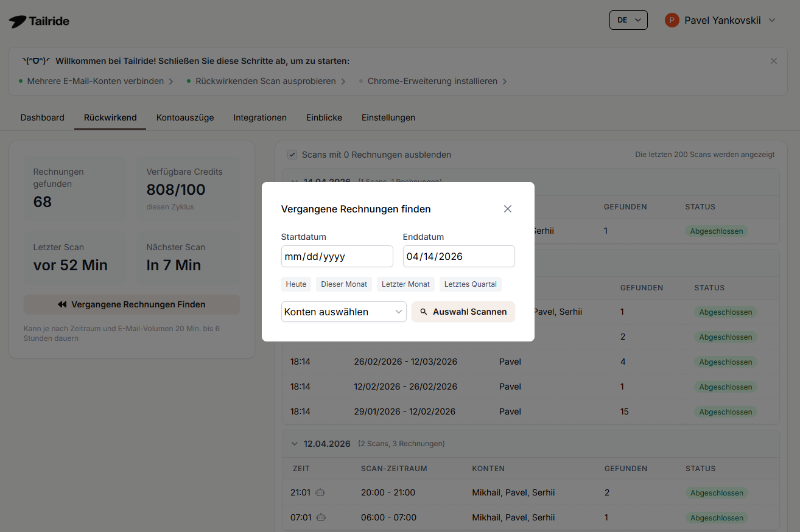Choose the Letztes Quartal preset

(470, 284)
